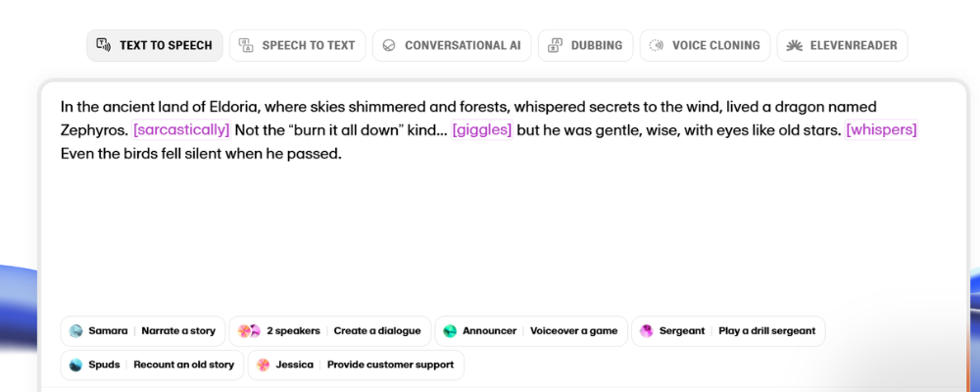Click the Conversational AI icon
The width and height of the screenshot is (980, 392).
389,45
